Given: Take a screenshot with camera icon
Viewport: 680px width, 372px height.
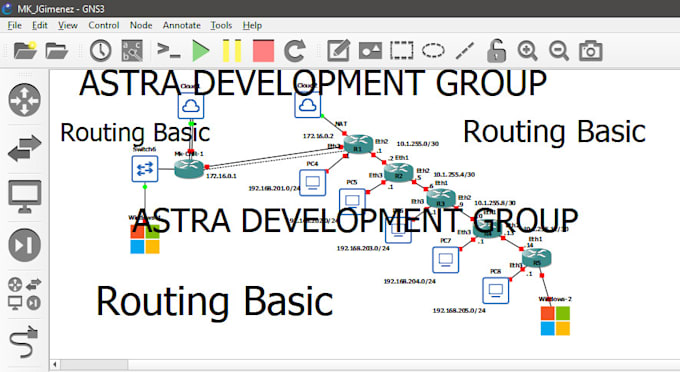Looking at the screenshot, I should pos(591,51).
